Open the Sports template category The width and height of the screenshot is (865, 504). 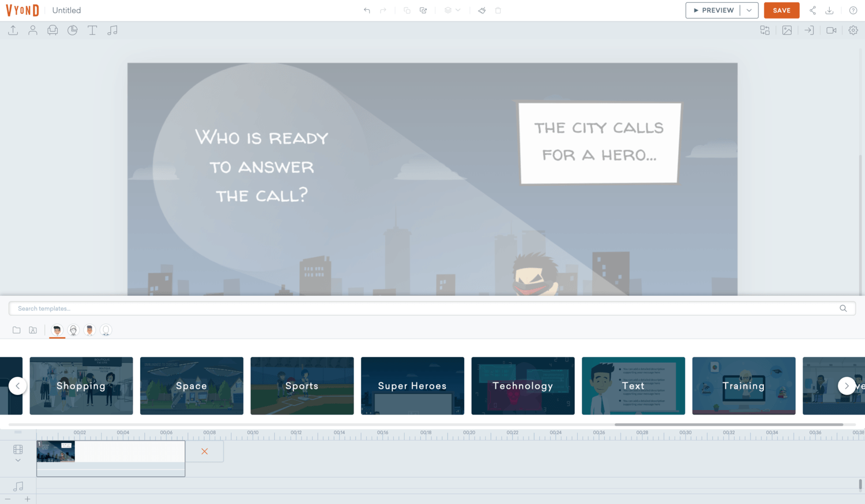(x=302, y=386)
